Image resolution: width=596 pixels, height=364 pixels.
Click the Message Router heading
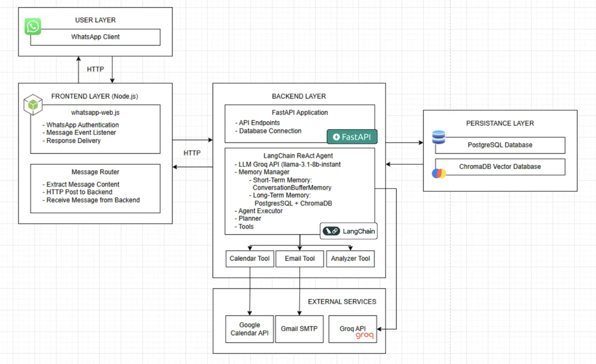[x=95, y=172]
